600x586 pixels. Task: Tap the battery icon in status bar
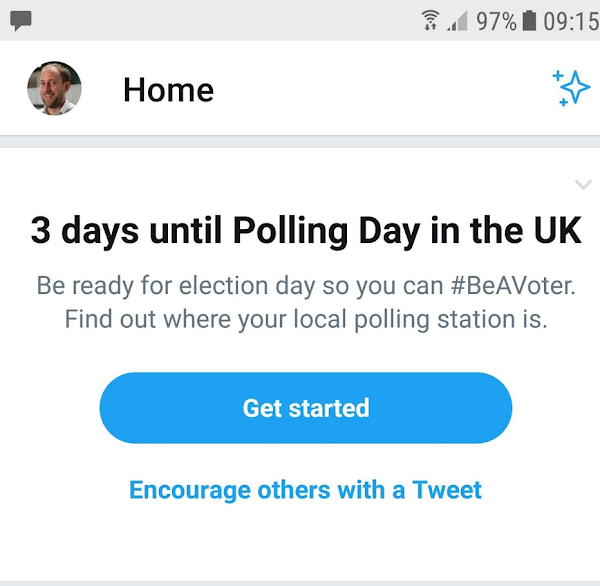pos(529,20)
